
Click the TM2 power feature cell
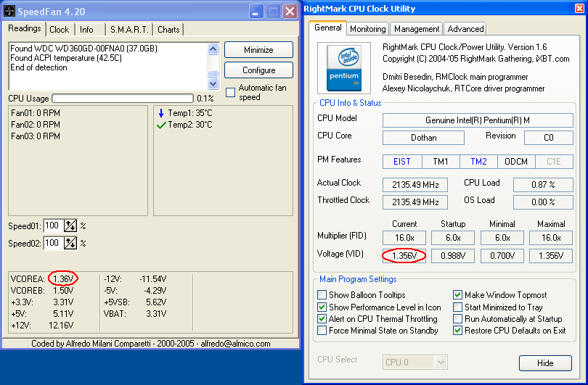[x=478, y=162]
